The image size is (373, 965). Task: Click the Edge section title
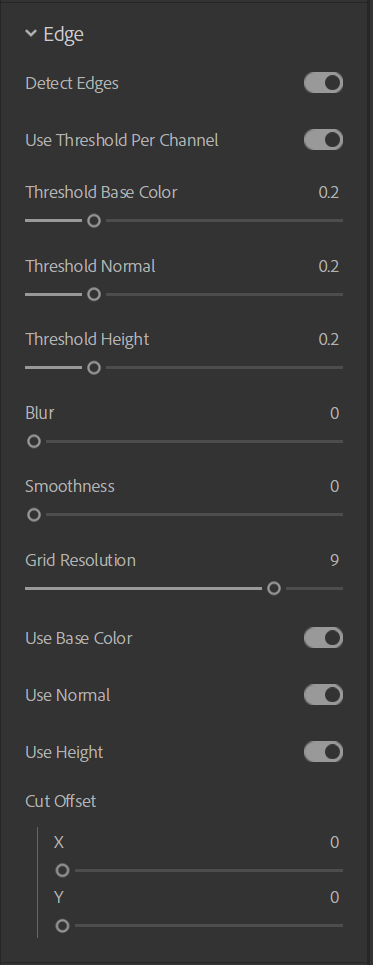pos(63,34)
